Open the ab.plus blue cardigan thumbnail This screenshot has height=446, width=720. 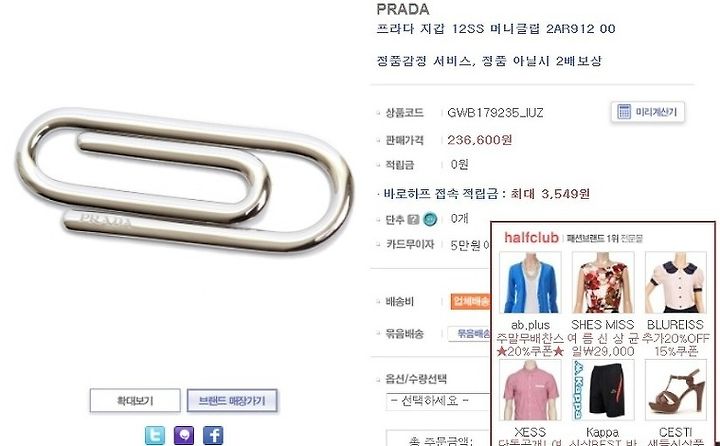(x=530, y=282)
